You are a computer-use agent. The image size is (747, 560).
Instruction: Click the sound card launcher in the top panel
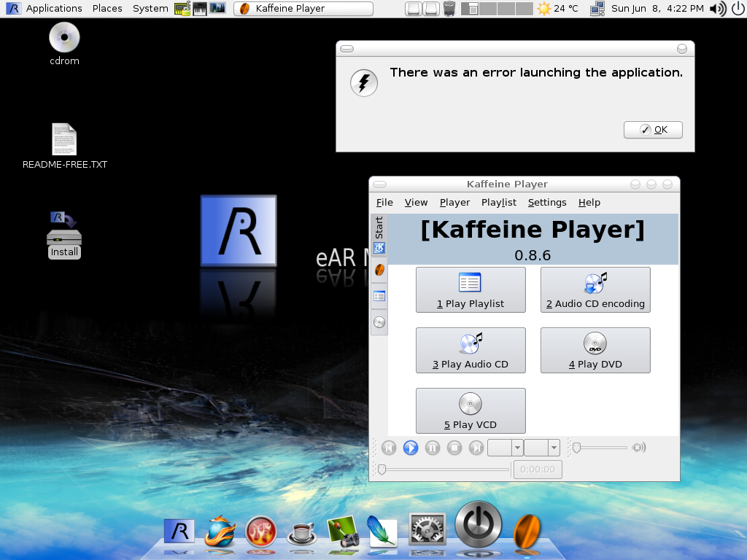pos(182,8)
